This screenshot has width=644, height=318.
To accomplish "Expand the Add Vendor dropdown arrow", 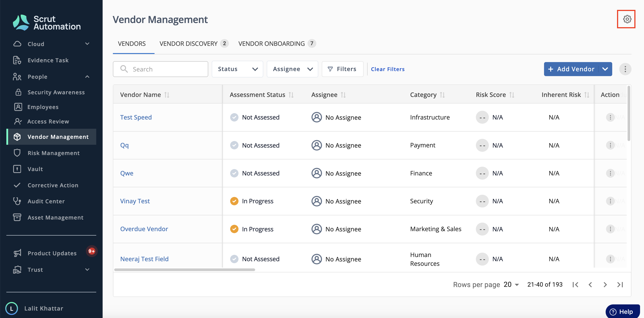I will point(605,69).
